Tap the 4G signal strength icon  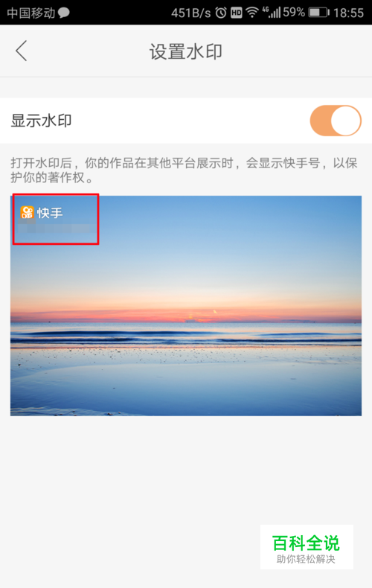(x=272, y=13)
